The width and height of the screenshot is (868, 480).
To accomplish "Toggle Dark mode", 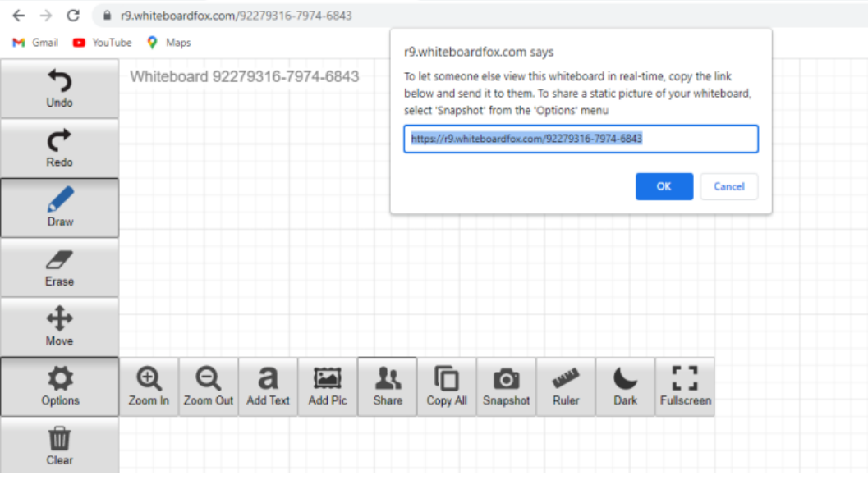I will click(x=626, y=386).
